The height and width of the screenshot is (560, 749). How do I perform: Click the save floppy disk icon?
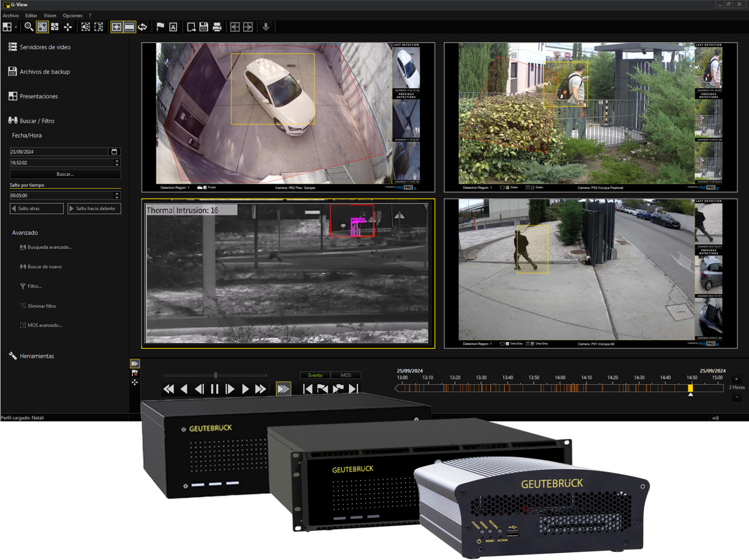click(x=204, y=27)
